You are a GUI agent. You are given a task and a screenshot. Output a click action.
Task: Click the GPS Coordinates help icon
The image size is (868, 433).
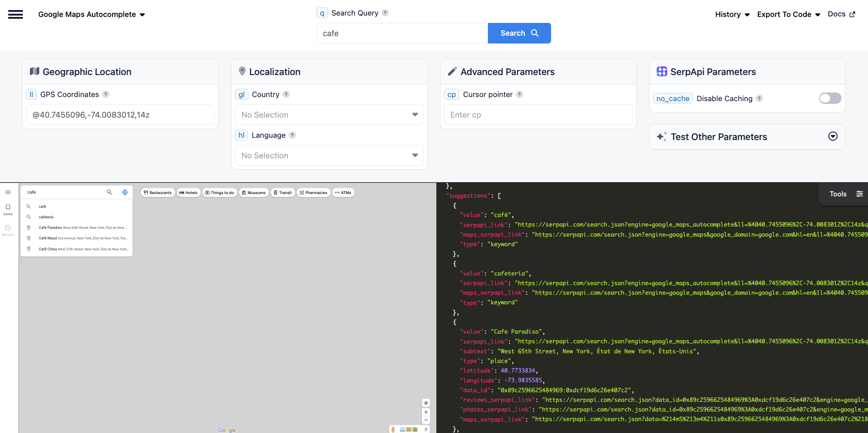click(106, 94)
